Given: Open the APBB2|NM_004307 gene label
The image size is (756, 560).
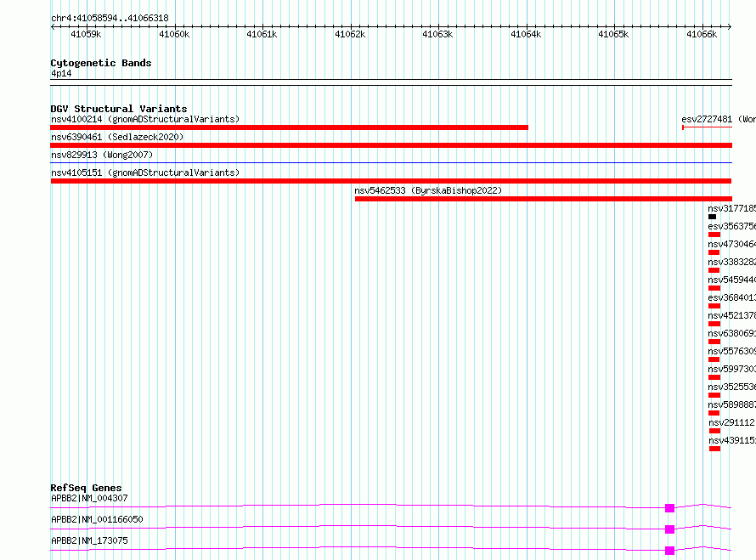Looking at the screenshot, I should click(x=89, y=498).
